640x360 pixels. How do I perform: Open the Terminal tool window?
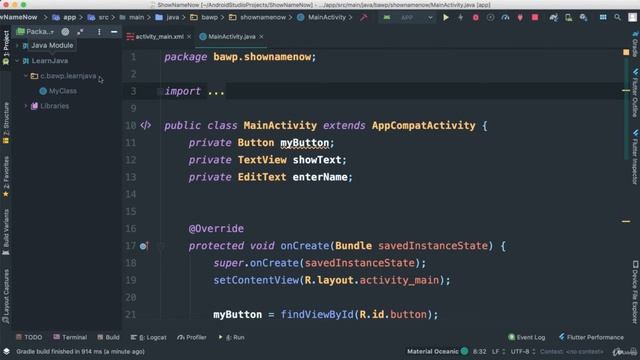click(70, 337)
